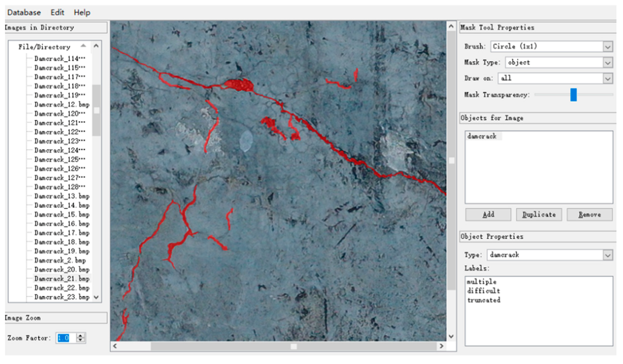Select Damcrack_22.bmp in the file list
623x364 pixels.
(x=62, y=288)
